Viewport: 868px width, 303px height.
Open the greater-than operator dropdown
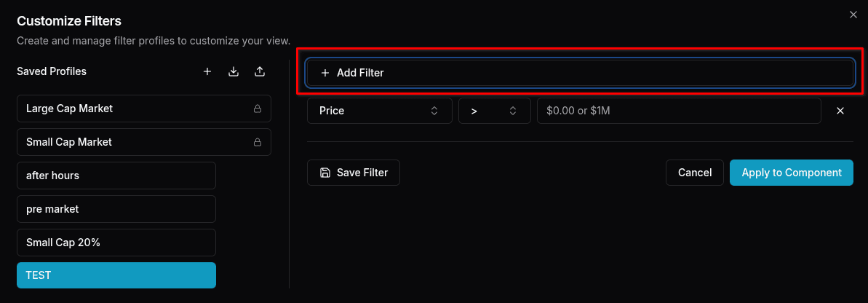494,111
